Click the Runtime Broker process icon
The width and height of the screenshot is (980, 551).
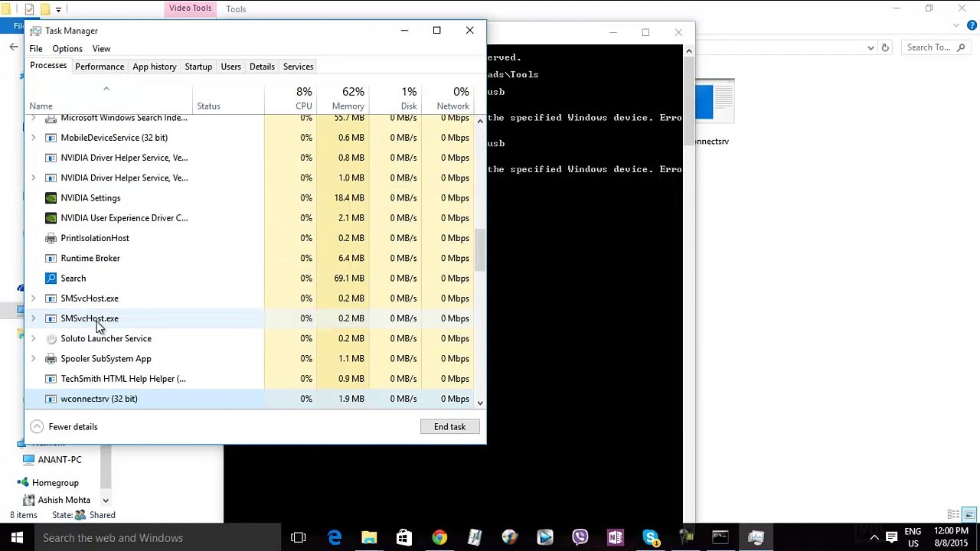[51, 258]
